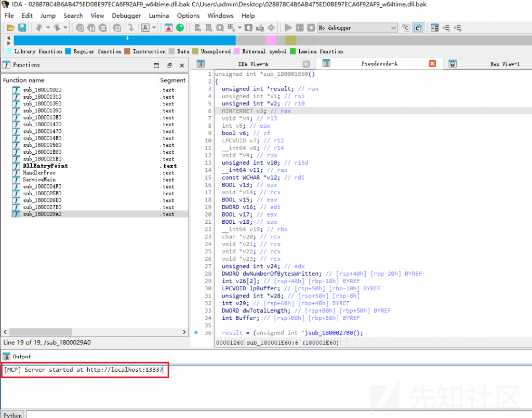This screenshot has height=418, width=532.
Task: Open the Edit menu
Action: click(27, 16)
